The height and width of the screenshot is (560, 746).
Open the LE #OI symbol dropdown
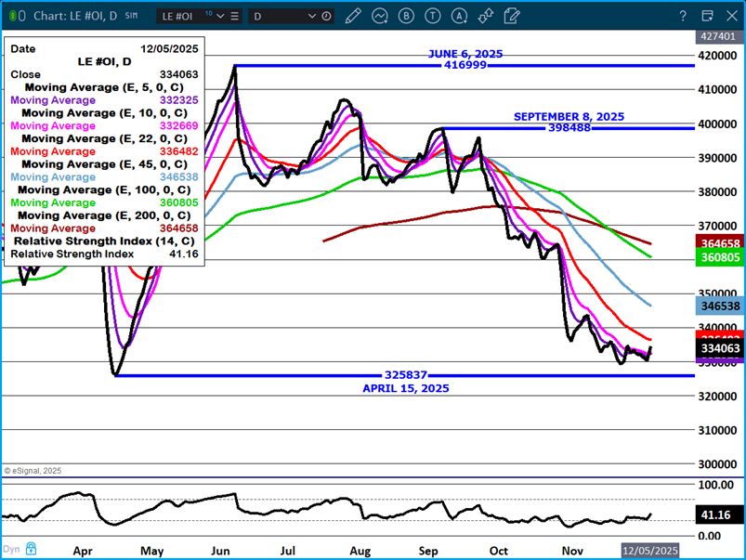(x=220, y=15)
